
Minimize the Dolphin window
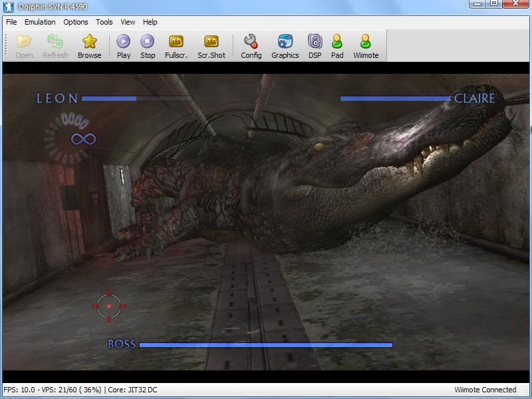tap(477, 3)
